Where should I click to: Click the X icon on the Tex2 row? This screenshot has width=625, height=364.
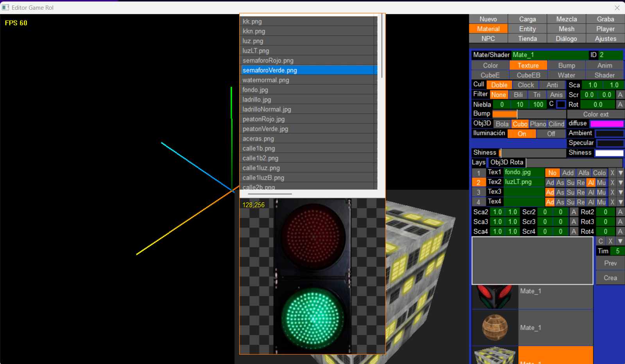[612, 182]
